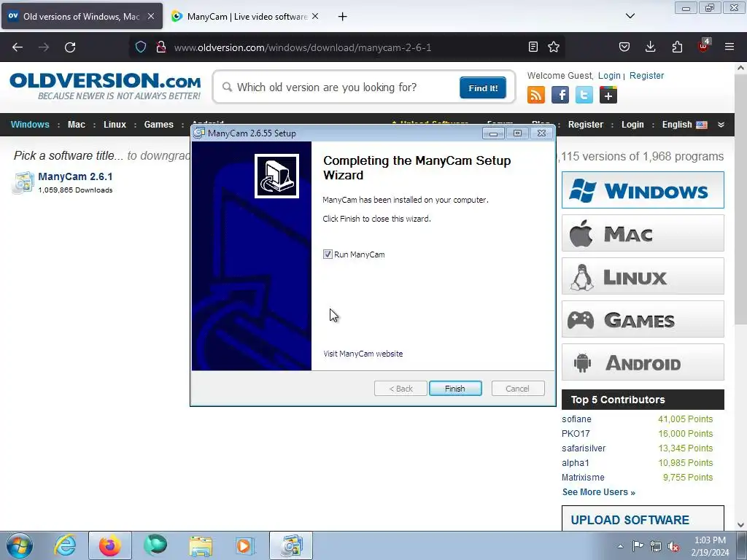Open the RSS feed icon
The image size is (747, 560).
536,95
